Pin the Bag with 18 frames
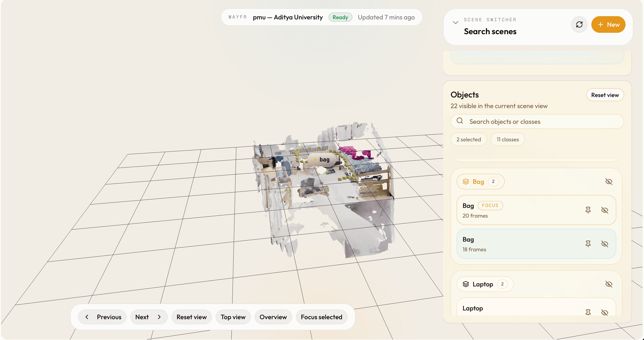Screen dimensions: 644x340 click(x=588, y=244)
